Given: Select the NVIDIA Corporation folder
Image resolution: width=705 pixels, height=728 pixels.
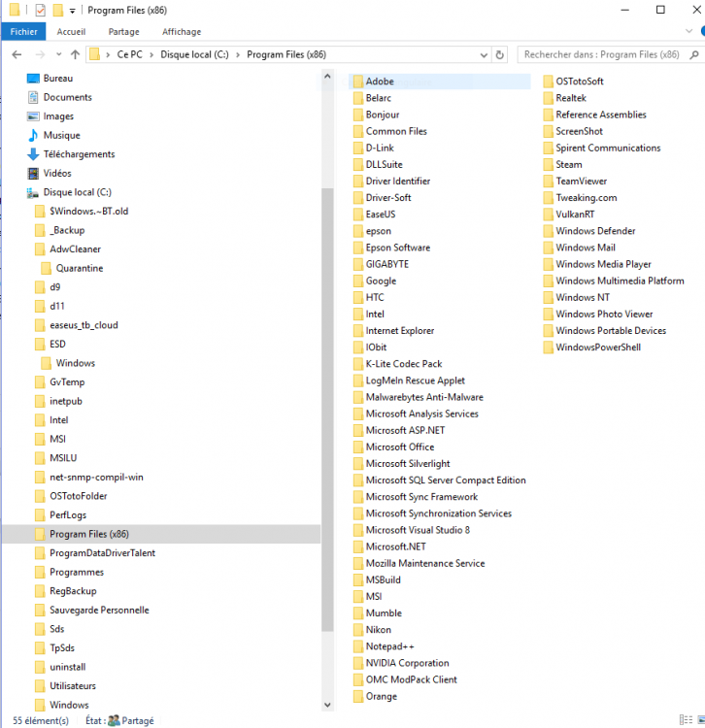Looking at the screenshot, I should (407, 663).
